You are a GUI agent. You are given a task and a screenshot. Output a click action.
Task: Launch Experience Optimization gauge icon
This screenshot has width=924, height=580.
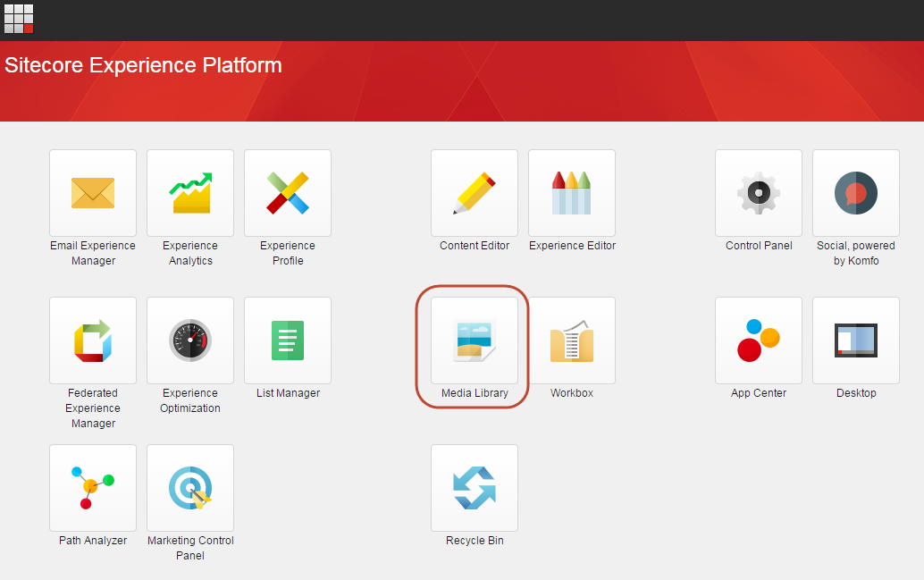point(190,340)
